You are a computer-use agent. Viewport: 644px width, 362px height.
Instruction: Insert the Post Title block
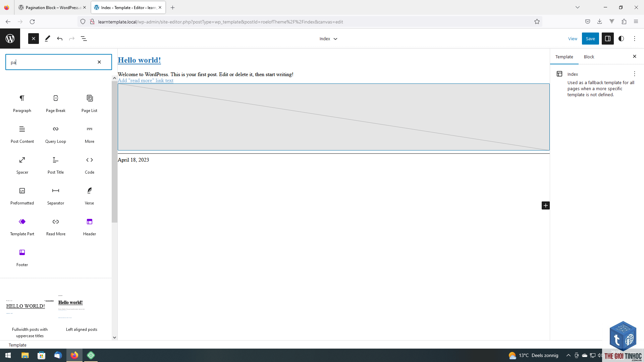click(x=56, y=165)
